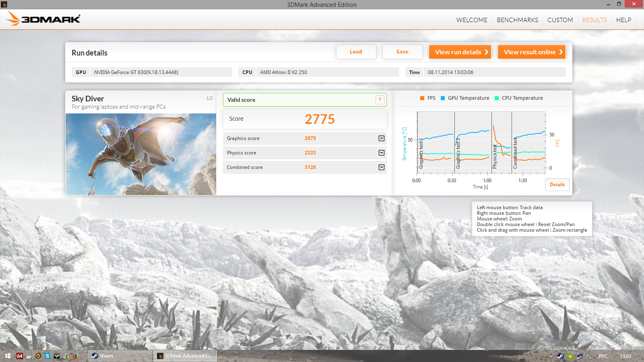Click the 3DMark logo in header
This screenshot has width=644, height=362.
coord(43,19)
